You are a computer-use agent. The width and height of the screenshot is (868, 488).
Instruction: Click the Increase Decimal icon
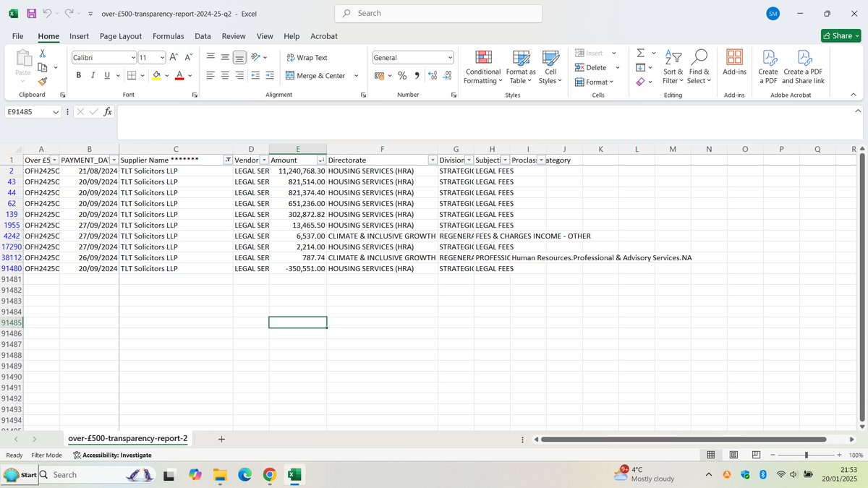(x=433, y=75)
